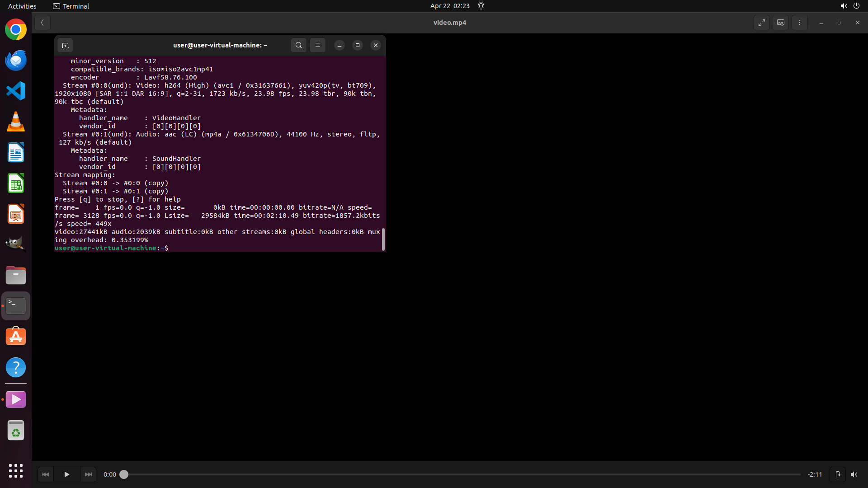Open the subtitles/language selector button
The image size is (868, 488).
click(781, 23)
